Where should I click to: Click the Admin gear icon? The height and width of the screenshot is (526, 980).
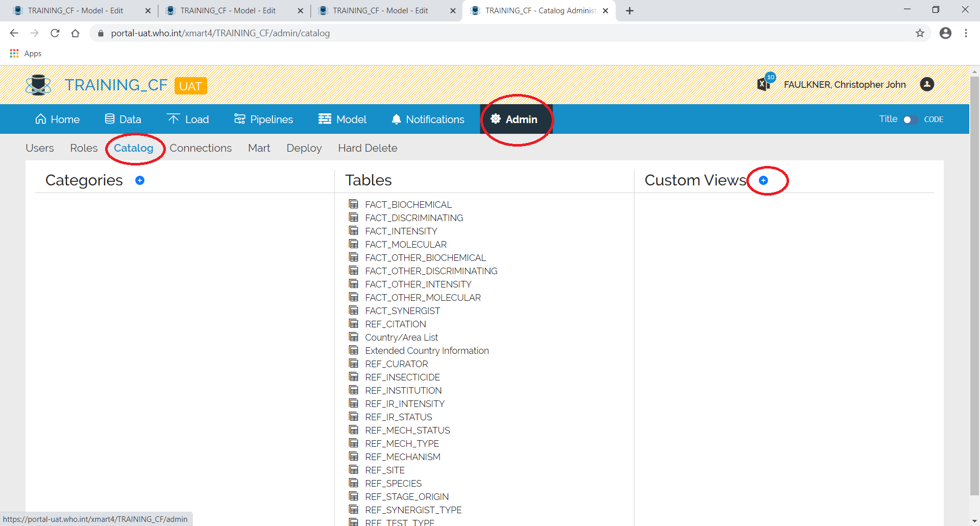tap(496, 119)
